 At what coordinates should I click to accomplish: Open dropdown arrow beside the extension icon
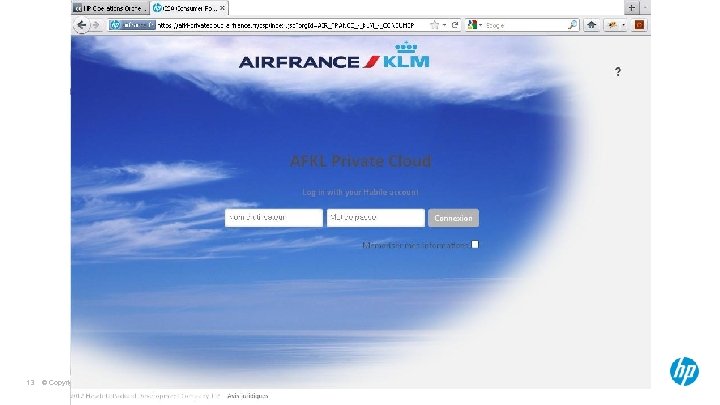point(624,25)
